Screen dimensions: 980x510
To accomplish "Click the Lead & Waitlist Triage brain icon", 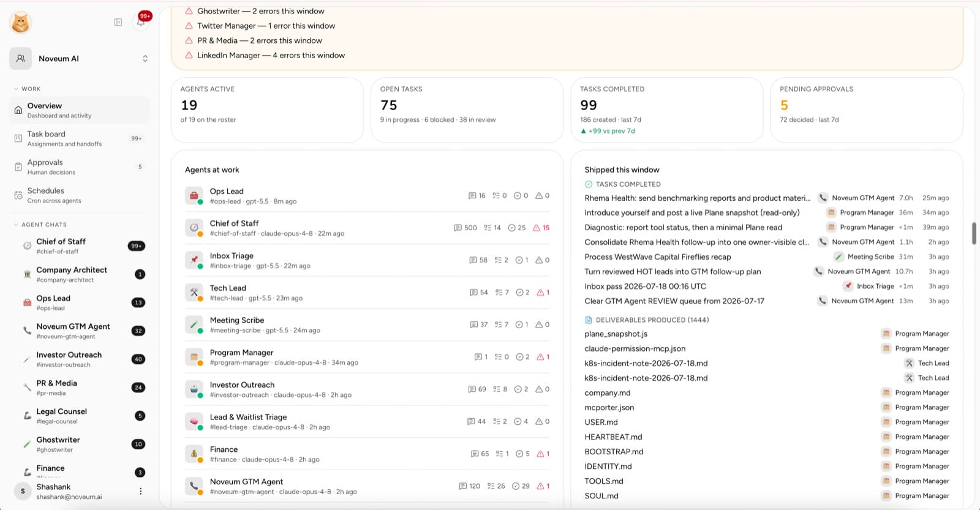I will (194, 422).
